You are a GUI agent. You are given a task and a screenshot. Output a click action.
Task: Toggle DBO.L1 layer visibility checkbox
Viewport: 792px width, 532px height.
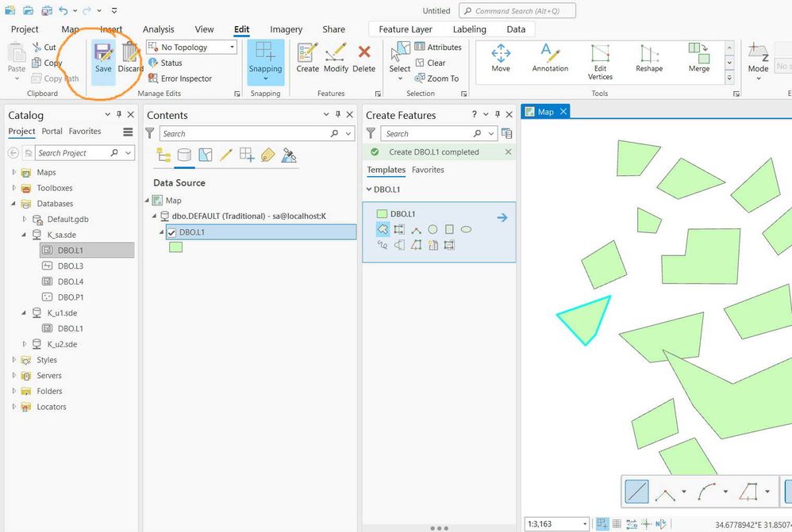171,232
